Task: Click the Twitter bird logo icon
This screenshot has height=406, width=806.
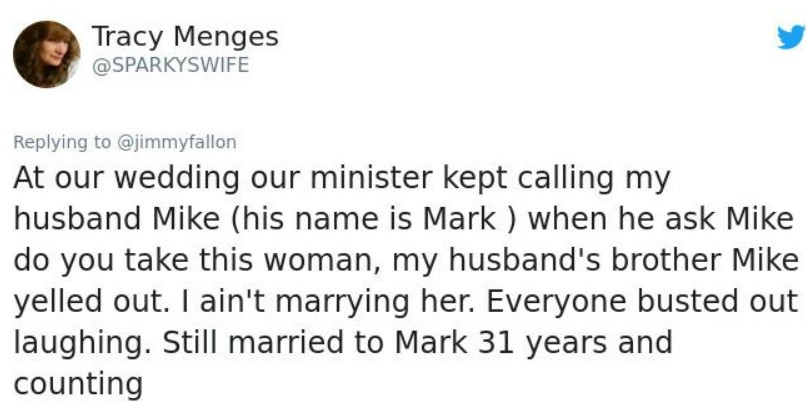Action: coord(790,37)
